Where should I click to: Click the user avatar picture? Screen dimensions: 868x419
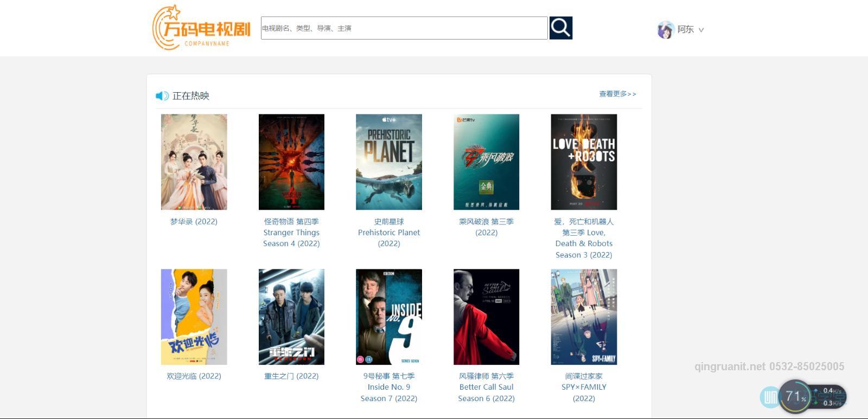click(666, 30)
